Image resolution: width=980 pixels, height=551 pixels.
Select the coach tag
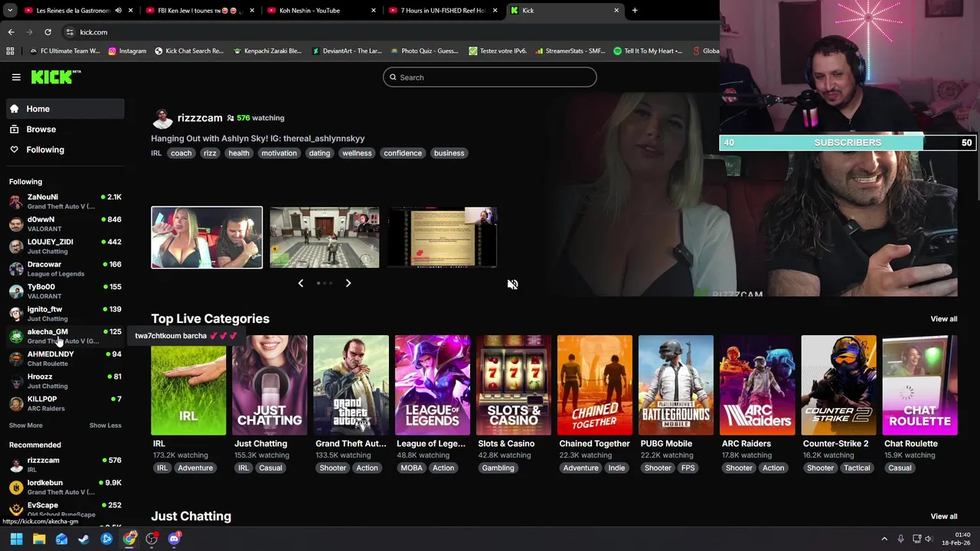tap(181, 153)
